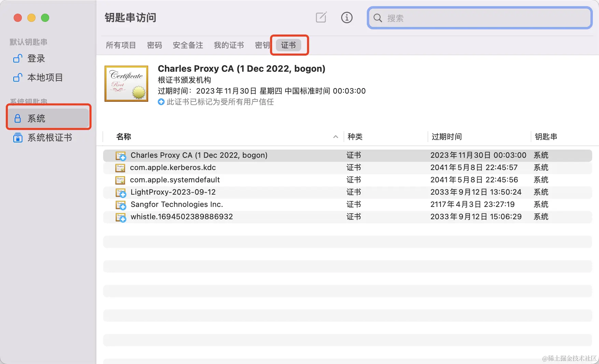The height and width of the screenshot is (364, 599).
Task: Sort by the 种类 column header
Action: tap(355, 137)
